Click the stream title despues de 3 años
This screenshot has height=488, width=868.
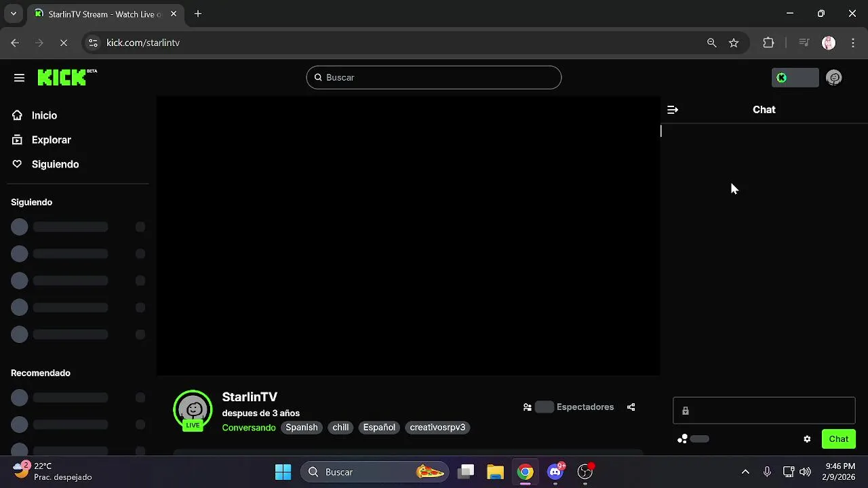tap(261, 413)
